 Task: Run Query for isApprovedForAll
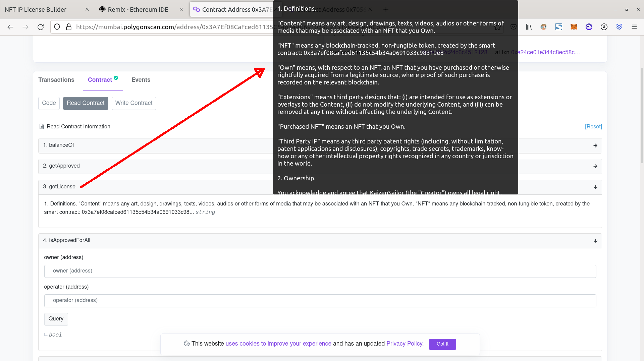coord(56,319)
